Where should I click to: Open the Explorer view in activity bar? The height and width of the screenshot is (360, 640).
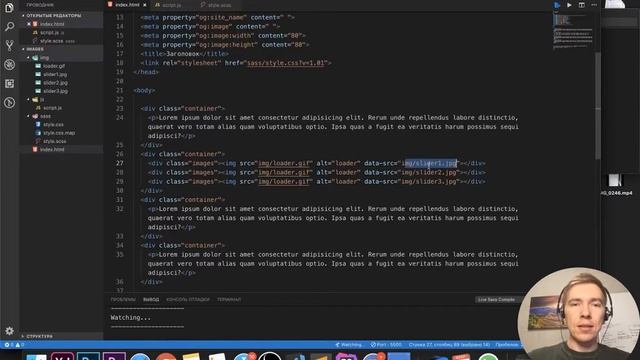pos(9,7)
